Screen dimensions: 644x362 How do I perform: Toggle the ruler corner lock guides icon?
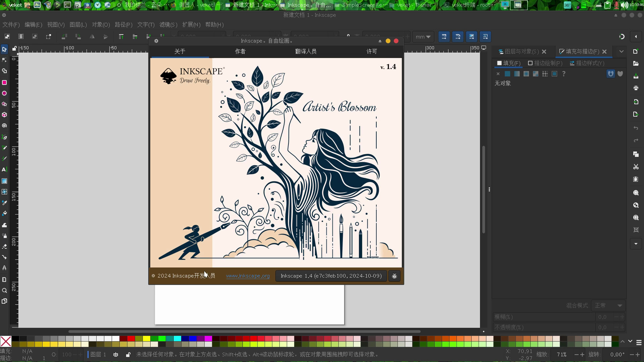14,48
